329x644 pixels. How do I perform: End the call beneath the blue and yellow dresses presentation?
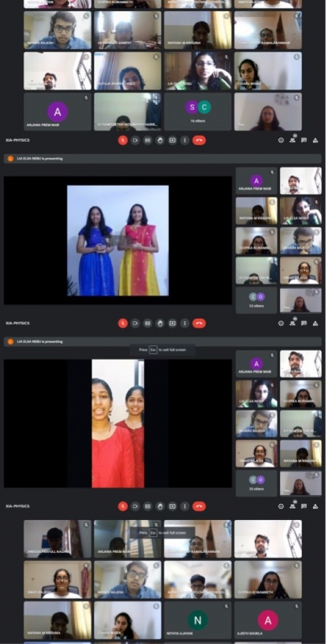(x=199, y=324)
